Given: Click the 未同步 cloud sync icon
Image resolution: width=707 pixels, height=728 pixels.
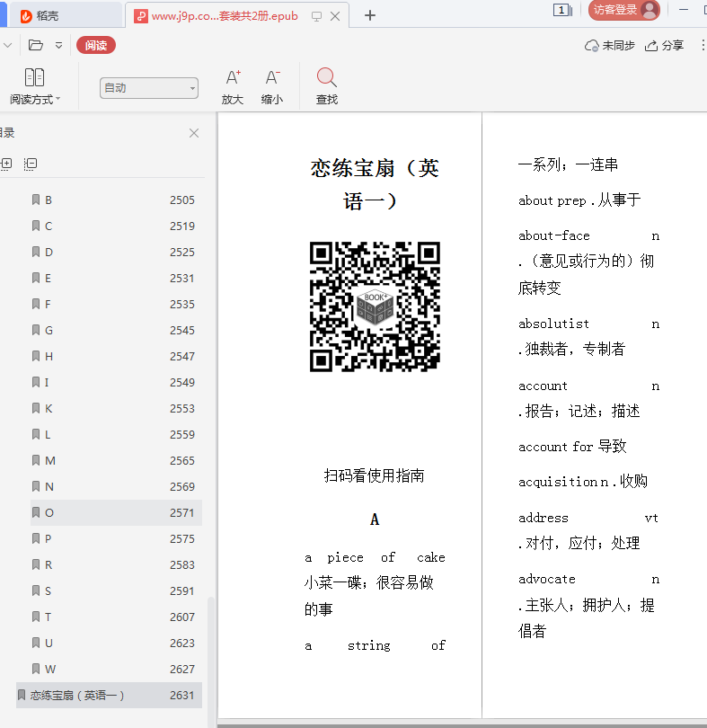Looking at the screenshot, I should [x=591, y=46].
